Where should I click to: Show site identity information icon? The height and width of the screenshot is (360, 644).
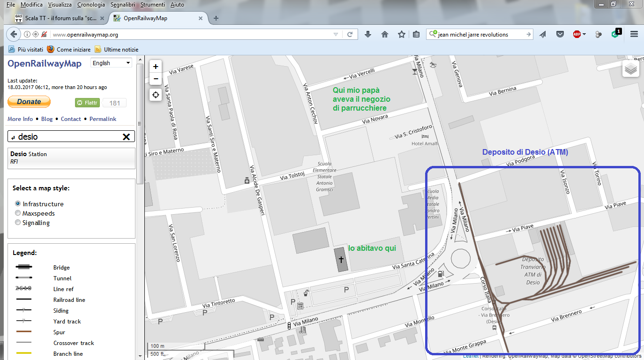(27, 34)
